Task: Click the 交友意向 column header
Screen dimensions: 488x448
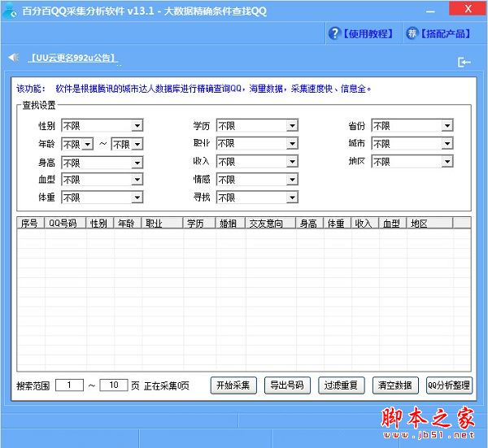Action: tap(271, 223)
